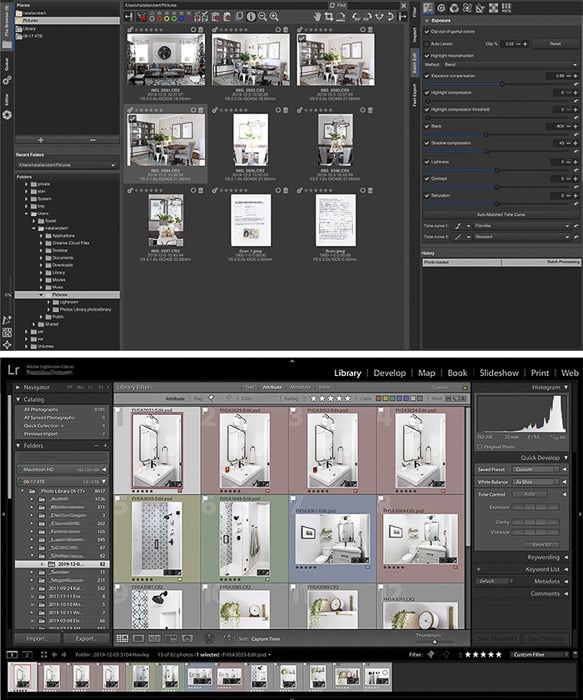The width and height of the screenshot is (583, 700).
Task: Select the crop tool in RawTherapee toolbar
Action: (329, 17)
